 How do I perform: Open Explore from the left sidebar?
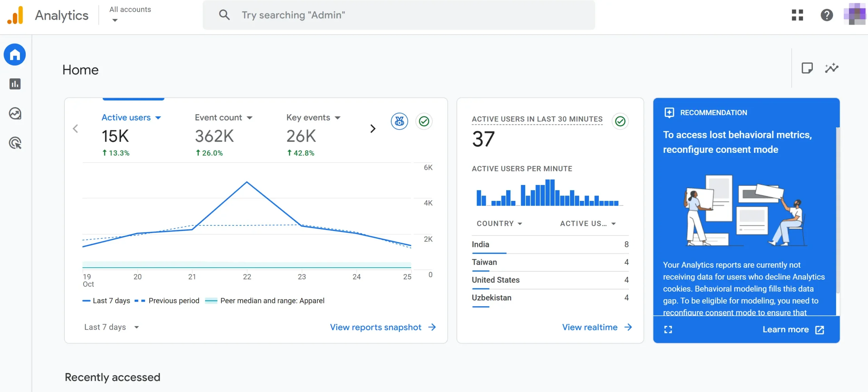15,114
